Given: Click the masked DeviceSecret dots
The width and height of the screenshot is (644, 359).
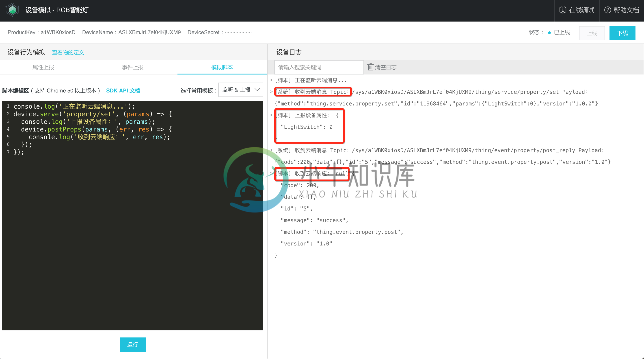Looking at the screenshot, I should coord(238,32).
